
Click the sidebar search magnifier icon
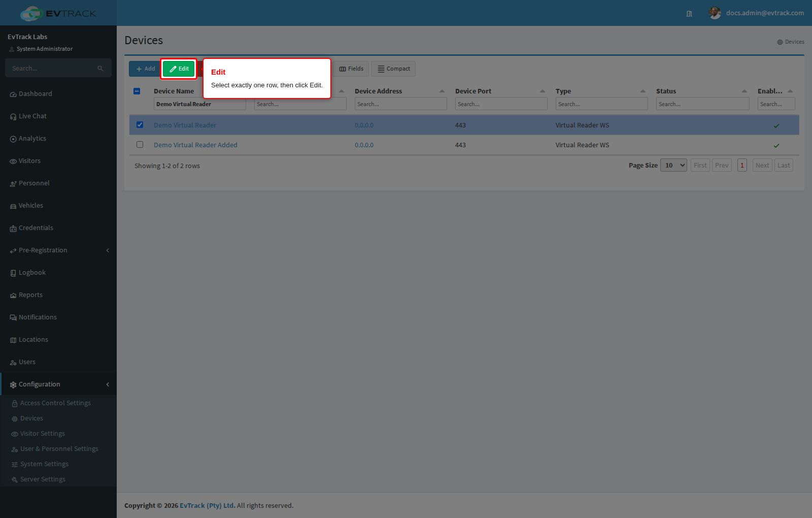[x=100, y=69]
